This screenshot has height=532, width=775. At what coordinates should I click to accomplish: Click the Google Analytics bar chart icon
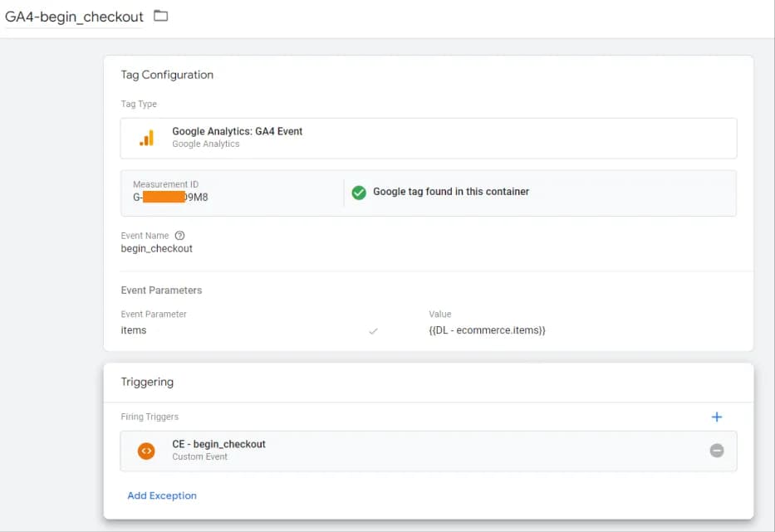pyautogui.click(x=147, y=138)
